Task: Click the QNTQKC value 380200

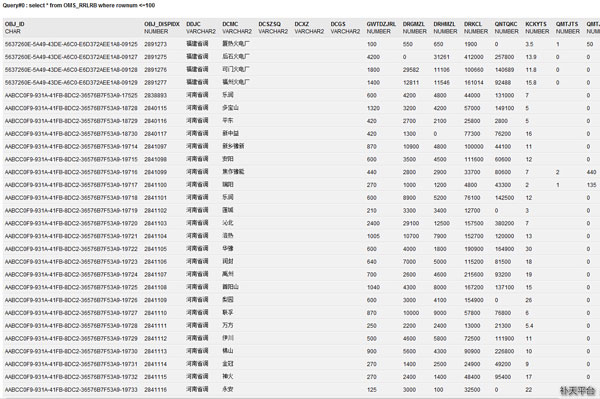Action: [504, 223]
